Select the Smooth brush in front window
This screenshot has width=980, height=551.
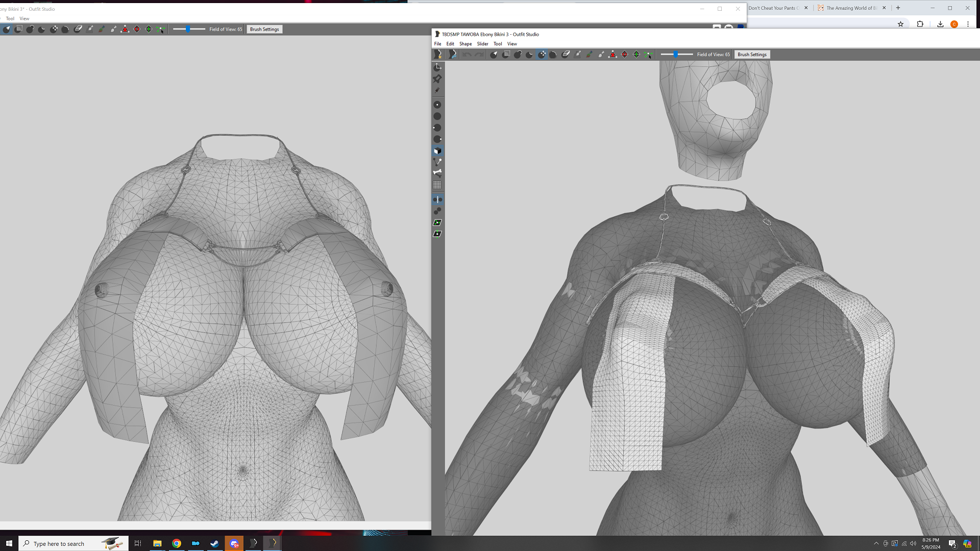553,55
